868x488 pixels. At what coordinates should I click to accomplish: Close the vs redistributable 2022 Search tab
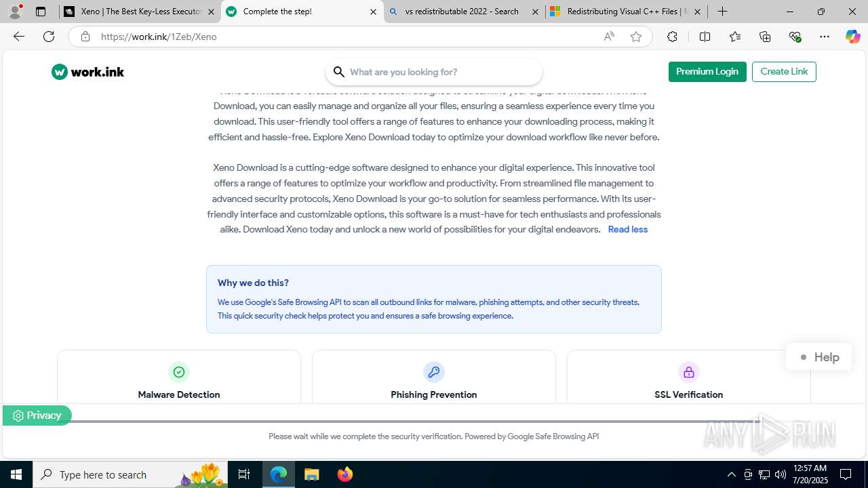(x=536, y=12)
